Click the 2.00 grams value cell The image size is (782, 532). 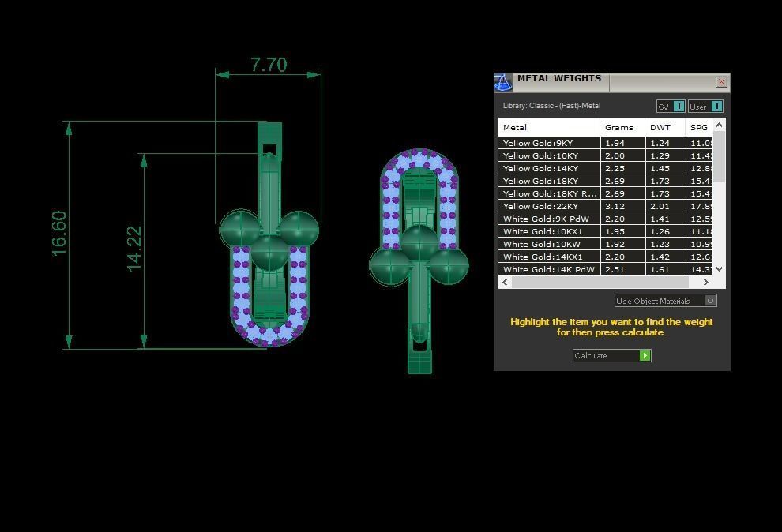tap(623, 155)
